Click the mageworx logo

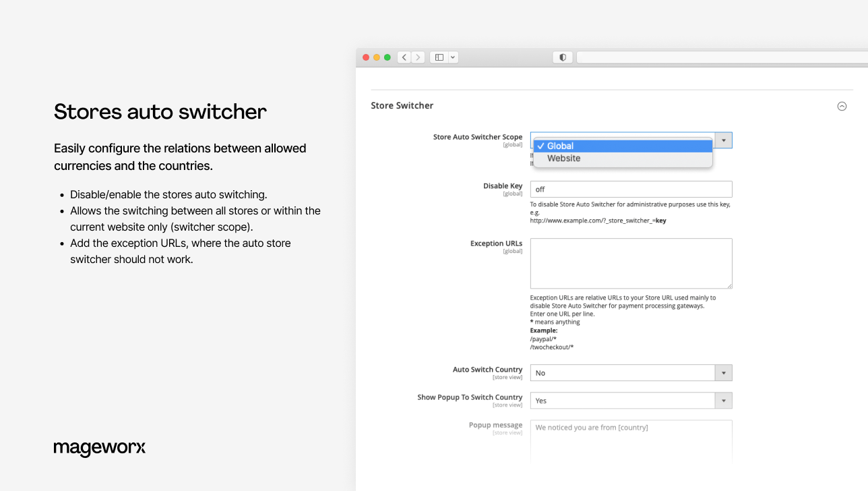(x=99, y=448)
